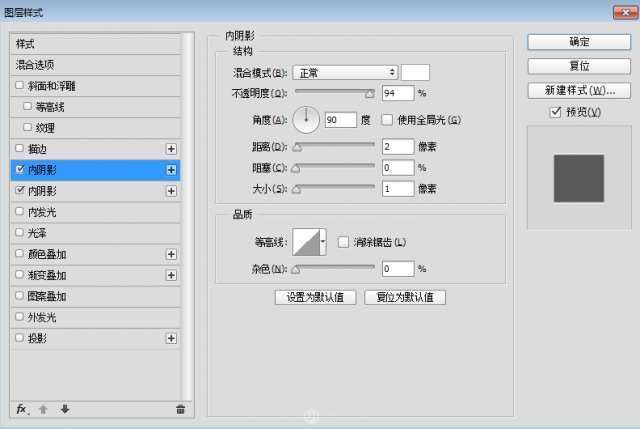Click the 距离 slider track
Screen dimensions: 640x429
[335, 146]
